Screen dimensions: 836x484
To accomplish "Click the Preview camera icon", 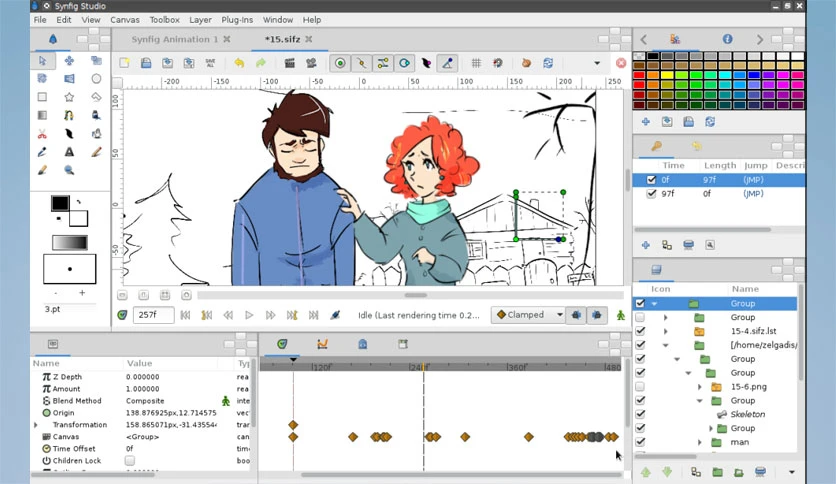I will click(311, 63).
